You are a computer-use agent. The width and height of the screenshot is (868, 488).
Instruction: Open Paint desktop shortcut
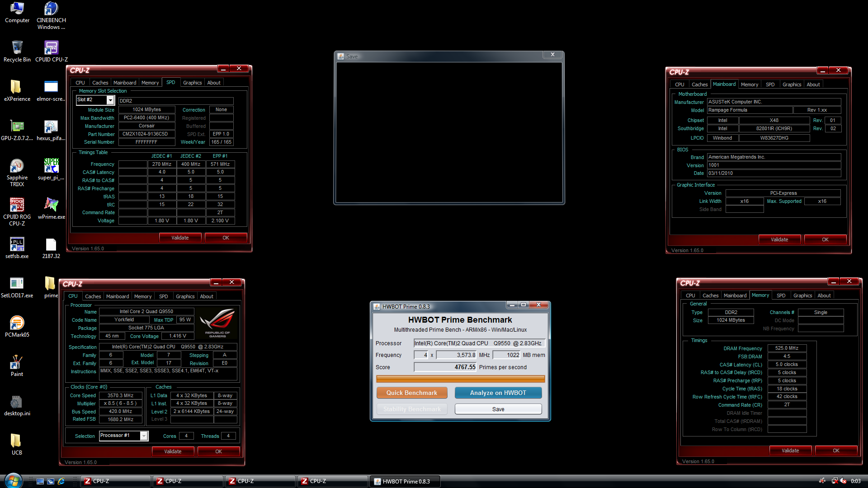click(17, 366)
